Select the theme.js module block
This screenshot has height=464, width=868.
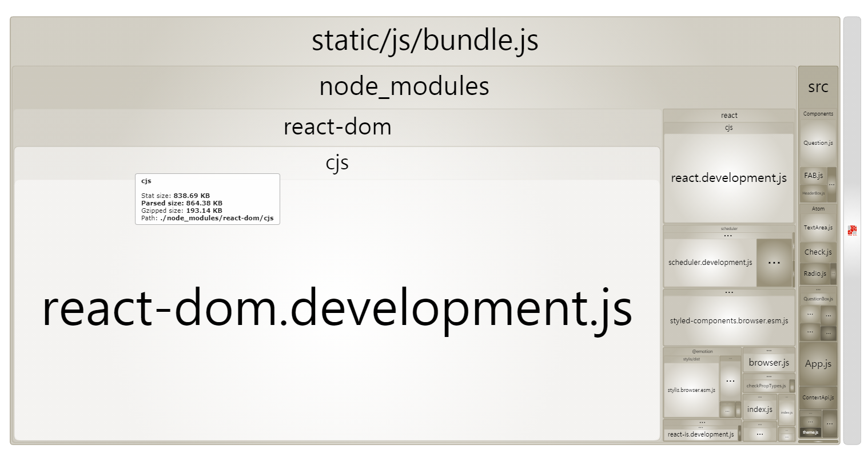tap(810, 432)
